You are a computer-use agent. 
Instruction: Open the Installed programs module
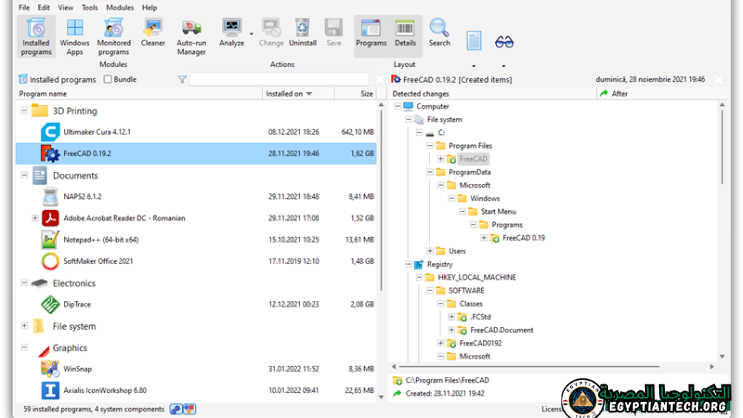tap(36, 36)
